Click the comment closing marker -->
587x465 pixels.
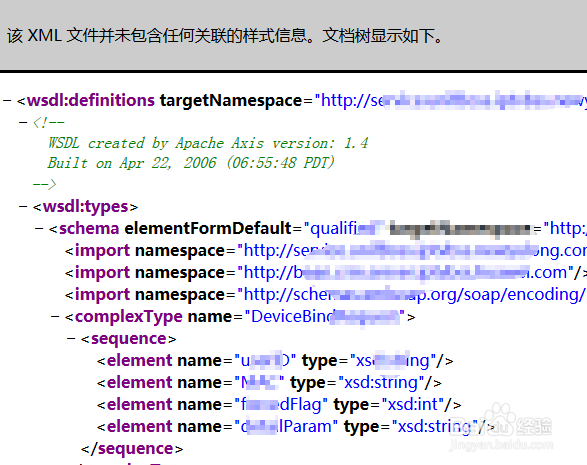point(44,184)
